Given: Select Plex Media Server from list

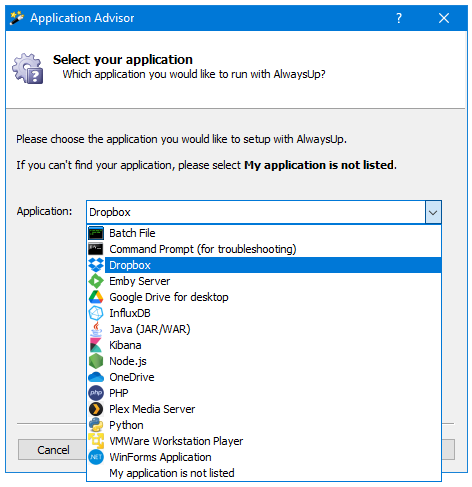Looking at the screenshot, I should [x=264, y=409].
